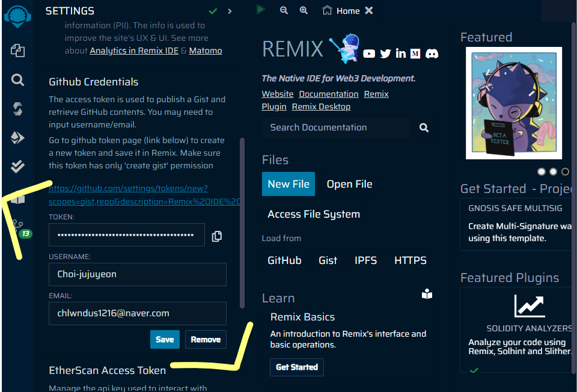
Task: Select the third Featured carousel dot
Action: click(x=565, y=171)
